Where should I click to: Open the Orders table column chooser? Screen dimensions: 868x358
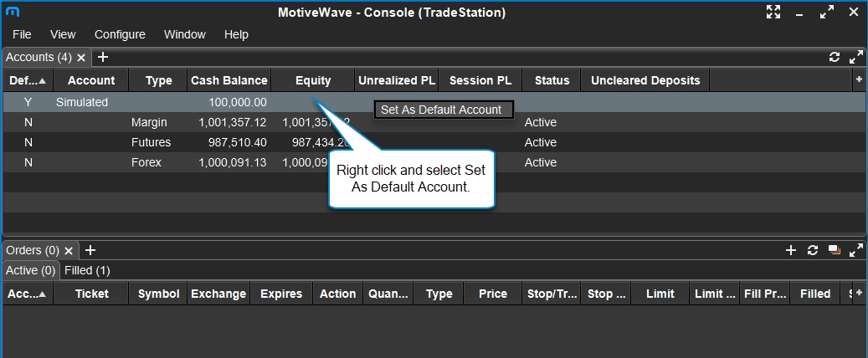pos(859,294)
